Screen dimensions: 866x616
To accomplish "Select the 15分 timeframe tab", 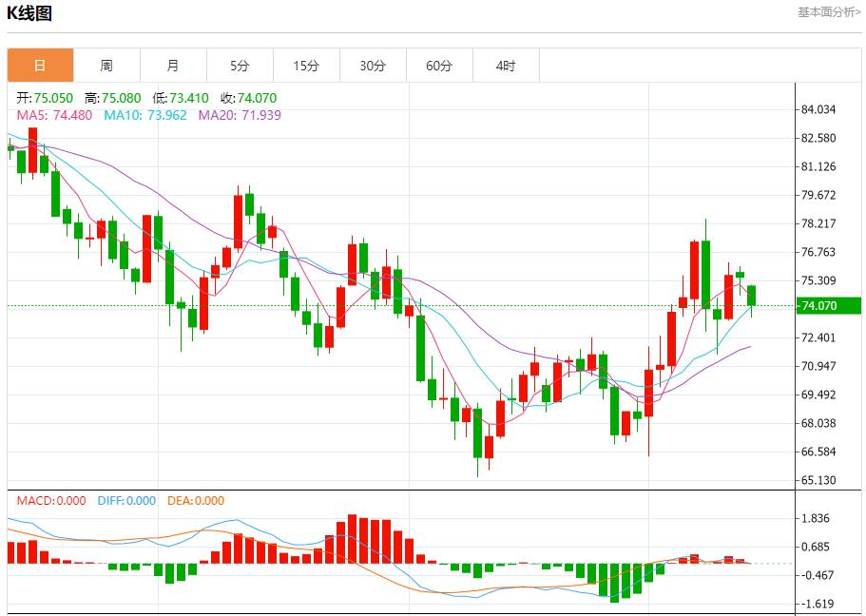I will 306,66.
